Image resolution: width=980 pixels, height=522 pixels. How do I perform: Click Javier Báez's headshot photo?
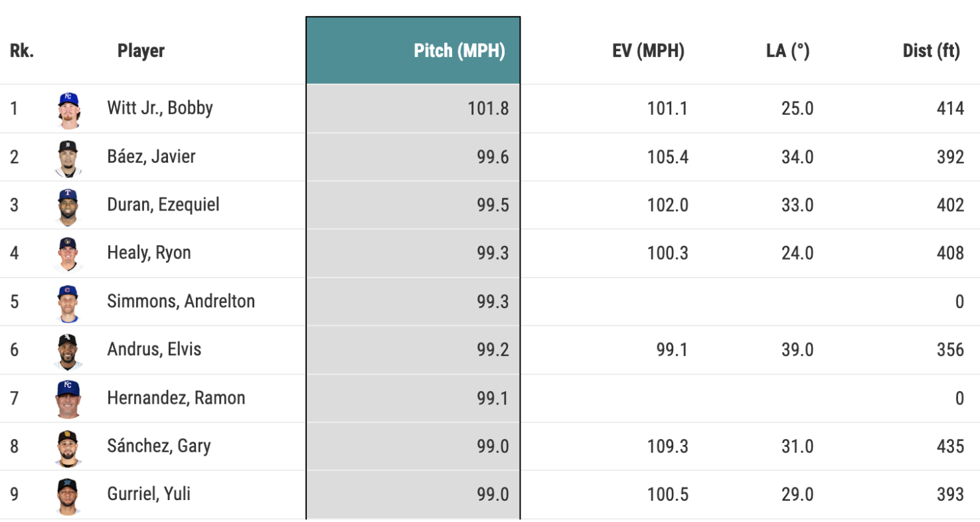[x=68, y=158]
